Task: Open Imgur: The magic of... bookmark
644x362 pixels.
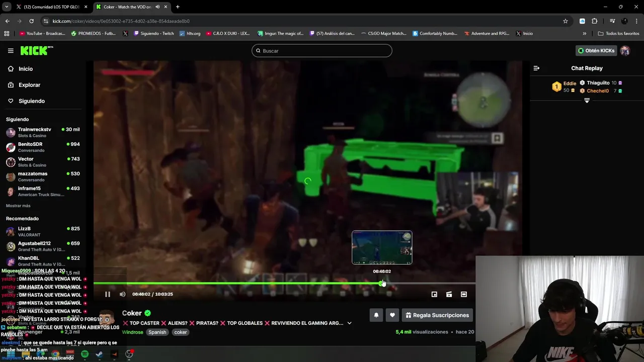Action: tap(281, 34)
